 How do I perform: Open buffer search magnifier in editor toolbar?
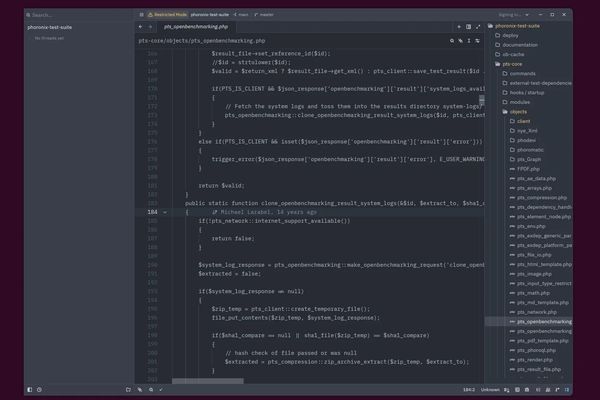pos(452,41)
